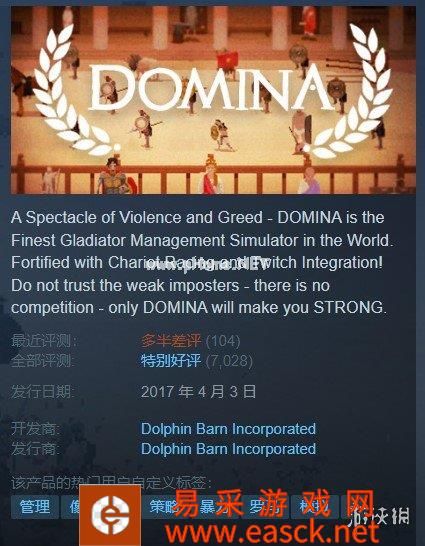Click the partially hidden tag after 管理
This screenshot has width=425, height=546.
(x=70, y=507)
